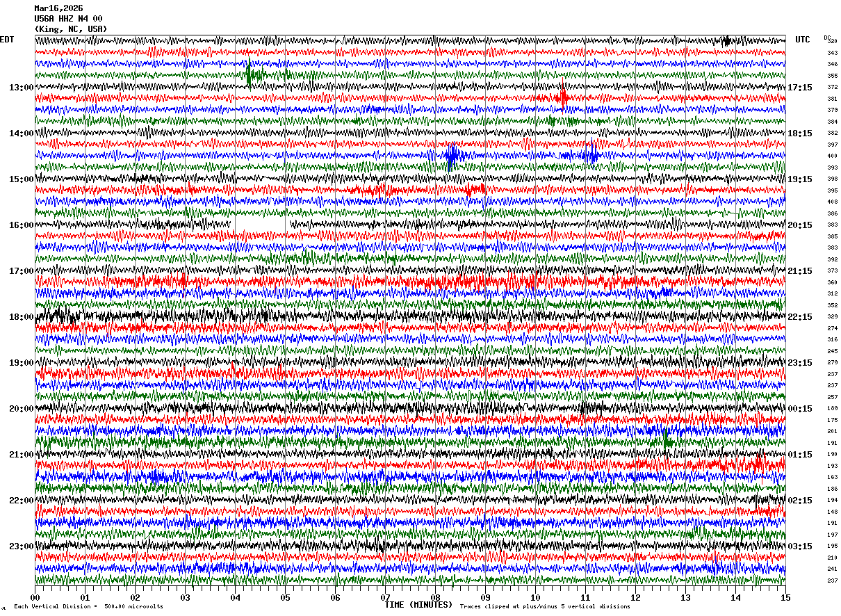The image size is (841, 616).
Task: Click the DC offset value "392"
Action: [x=832, y=259]
